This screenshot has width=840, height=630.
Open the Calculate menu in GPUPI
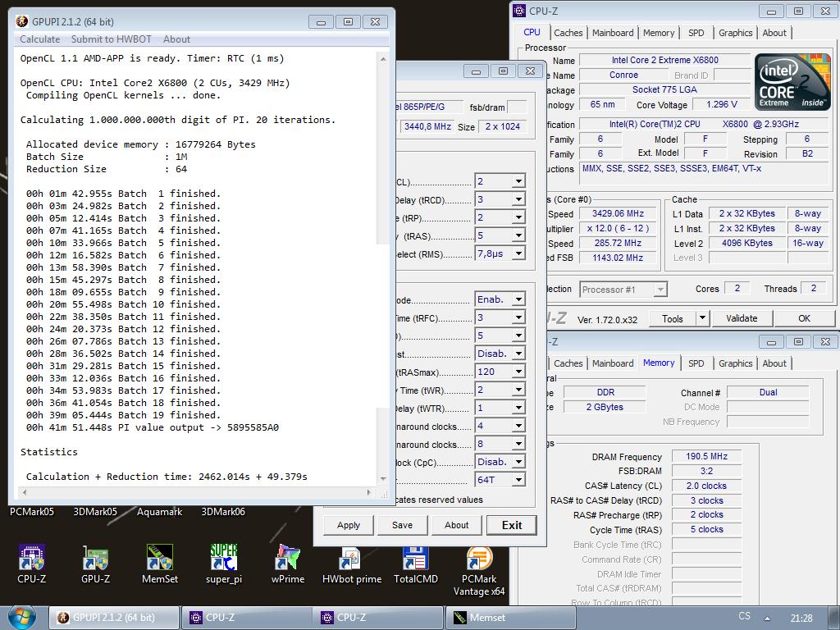[x=40, y=39]
